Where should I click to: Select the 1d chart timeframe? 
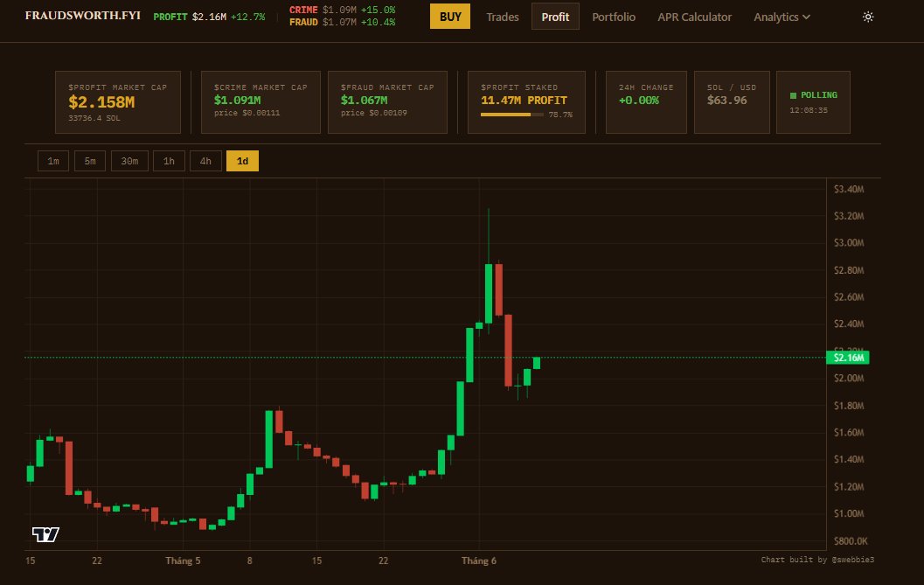coord(242,161)
